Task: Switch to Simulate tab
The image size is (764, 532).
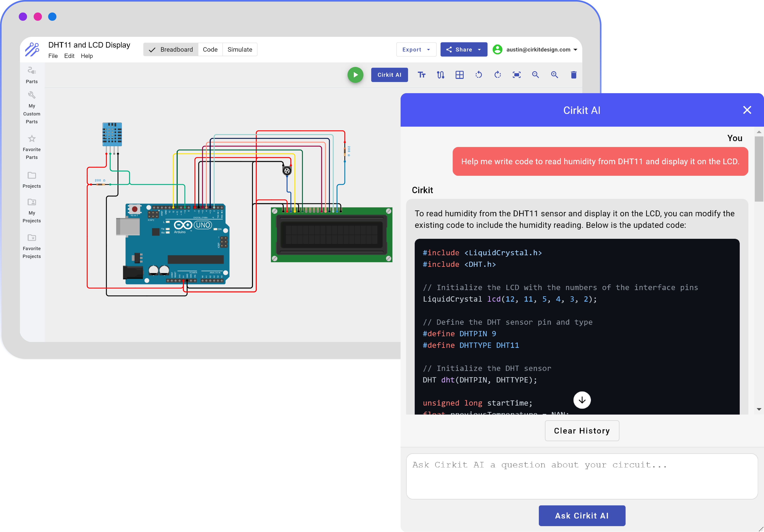Action: 240,50
